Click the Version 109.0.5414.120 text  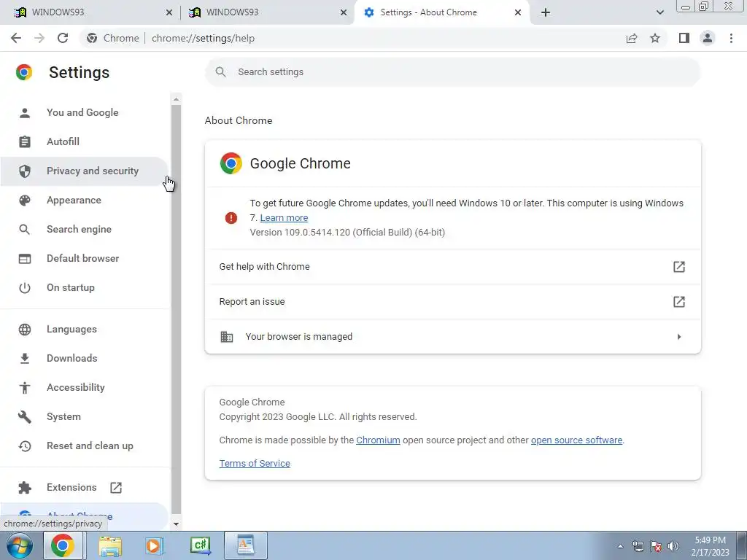[347, 233]
